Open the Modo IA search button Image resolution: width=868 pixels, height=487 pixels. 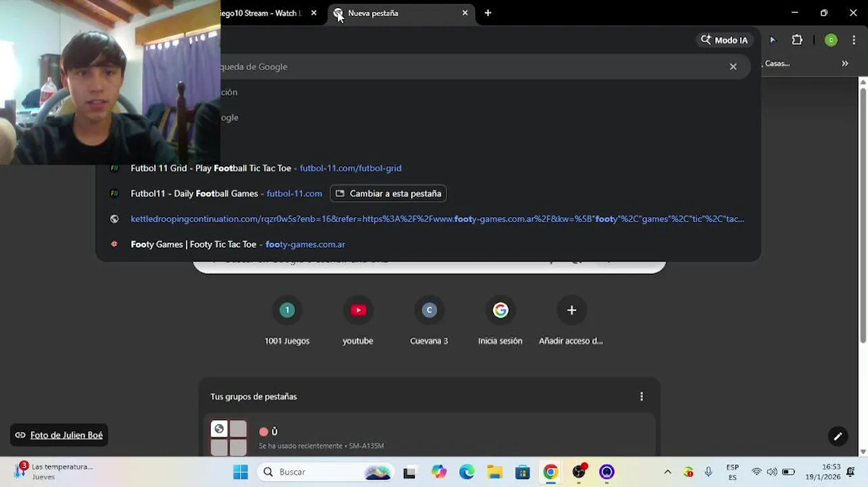(724, 40)
